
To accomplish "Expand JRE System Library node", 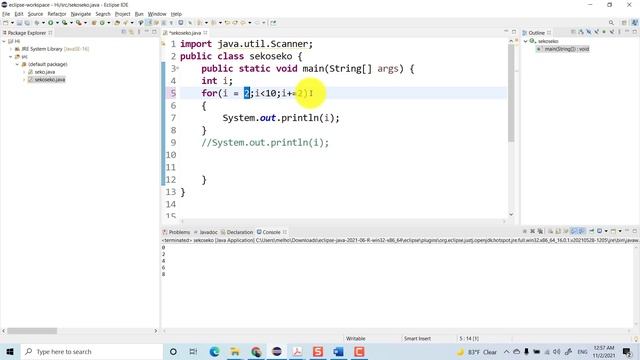I will point(11,49).
